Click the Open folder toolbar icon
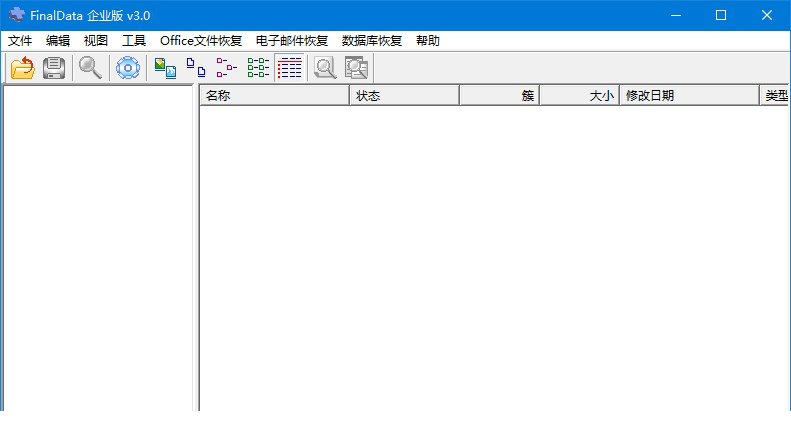Viewport: 791px width, 427px height. click(23, 68)
